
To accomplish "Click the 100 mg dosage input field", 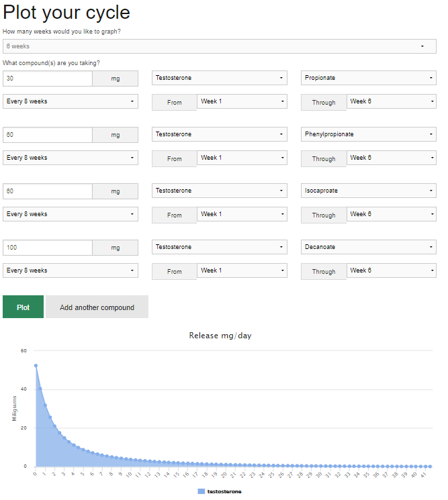I will (x=47, y=248).
